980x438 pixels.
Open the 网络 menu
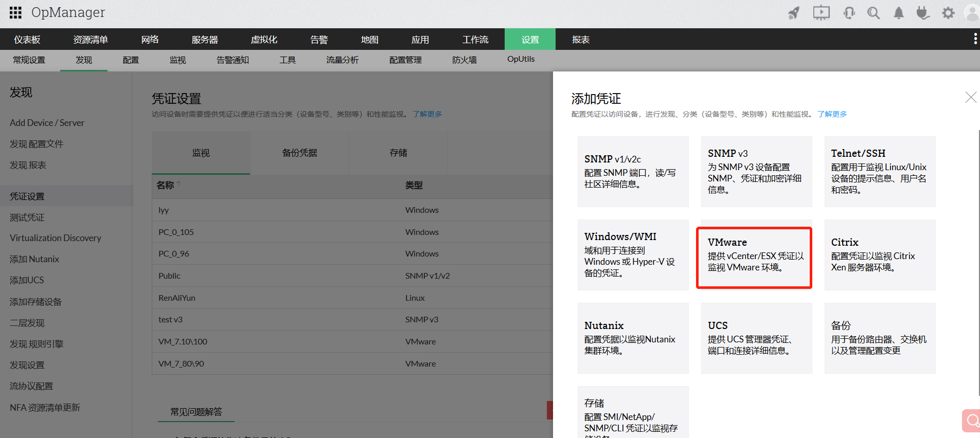tap(150, 40)
